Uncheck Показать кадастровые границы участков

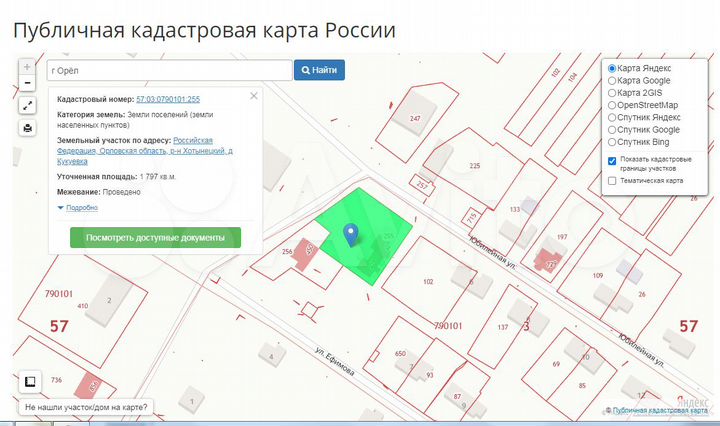pos(612,161)
